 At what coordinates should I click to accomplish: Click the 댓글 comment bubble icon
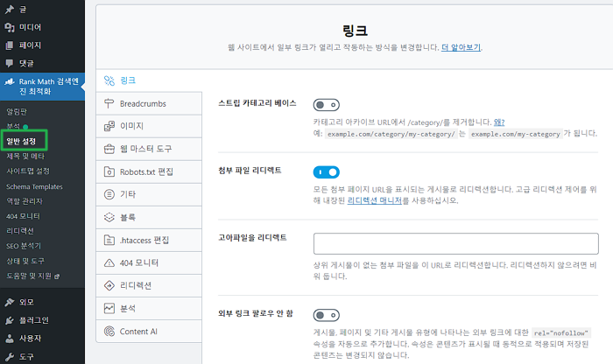[10, 63]
